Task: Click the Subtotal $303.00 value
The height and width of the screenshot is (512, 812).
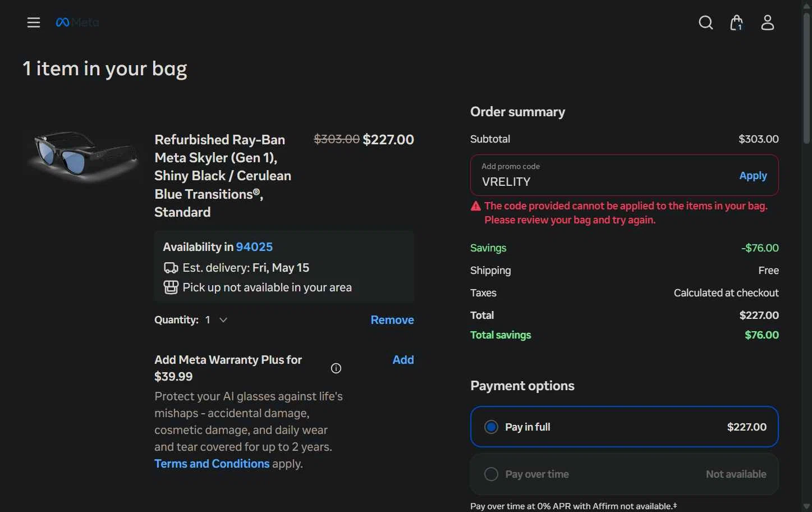Action: coord(759,139)
